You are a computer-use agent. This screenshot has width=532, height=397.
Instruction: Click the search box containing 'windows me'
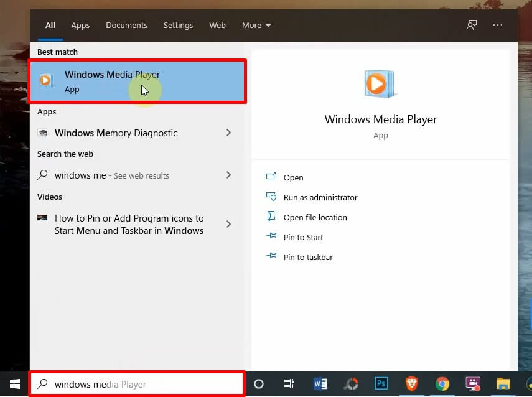click(x=137, y=384)
